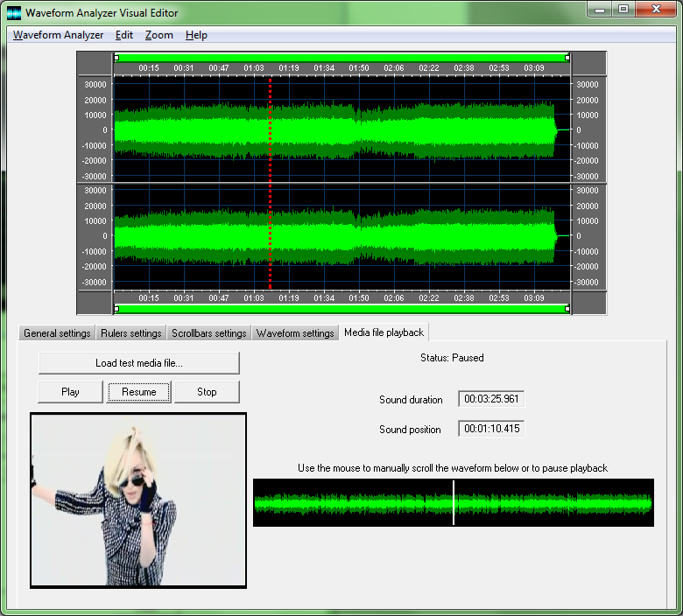Stop the media playback

207,392
